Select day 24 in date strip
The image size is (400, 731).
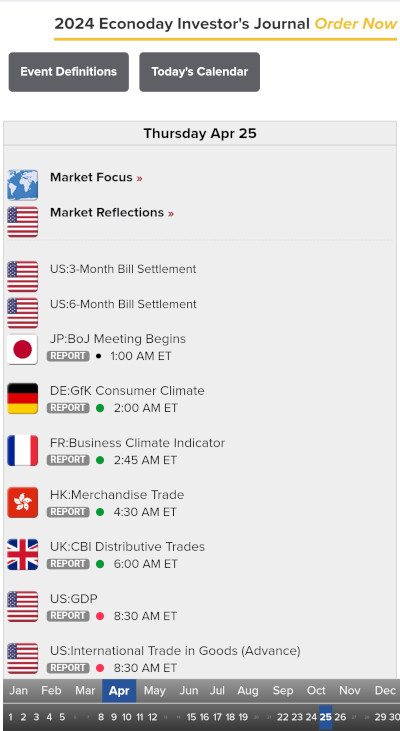tap(311, 717)
